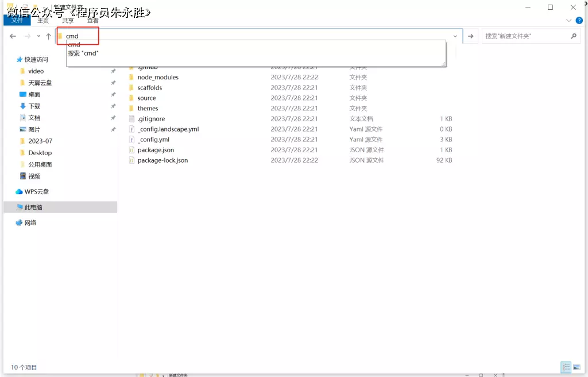Expand the ribbon using the chevron

pyautogui.click(x=568, y=20)
